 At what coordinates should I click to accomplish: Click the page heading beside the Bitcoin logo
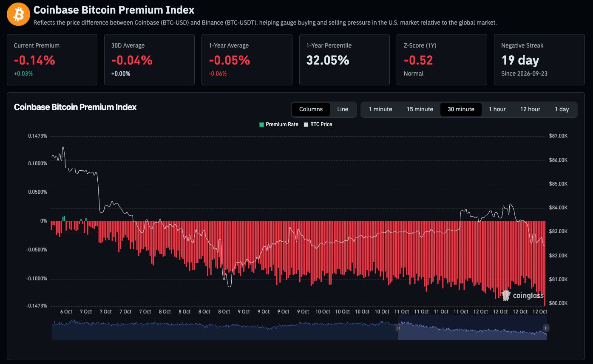coord(114,10)
